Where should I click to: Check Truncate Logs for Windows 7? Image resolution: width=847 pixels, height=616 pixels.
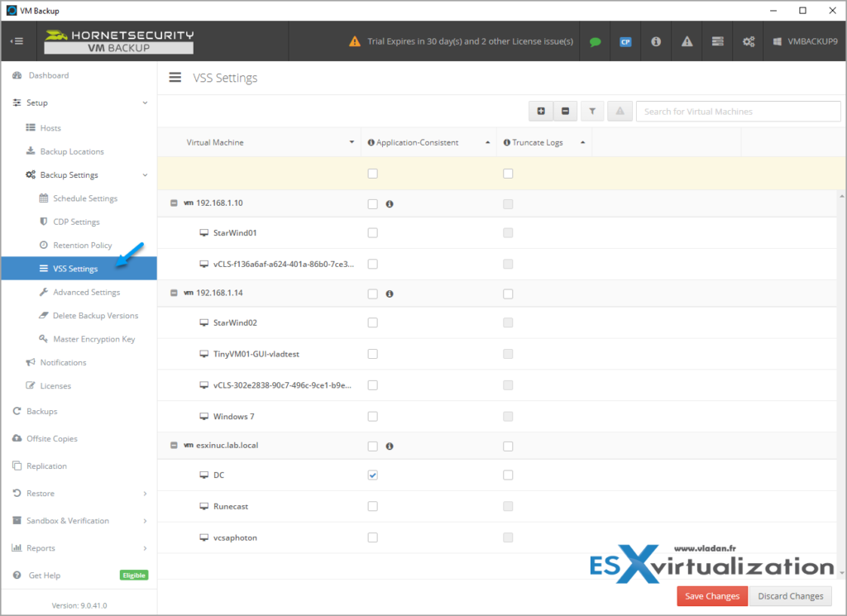(507, 416)
